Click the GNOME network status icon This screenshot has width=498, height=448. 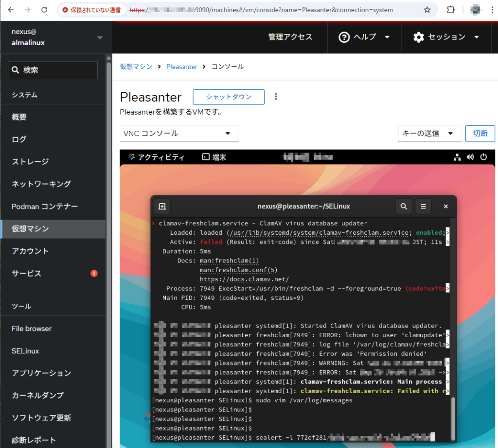tap(457, 157)
